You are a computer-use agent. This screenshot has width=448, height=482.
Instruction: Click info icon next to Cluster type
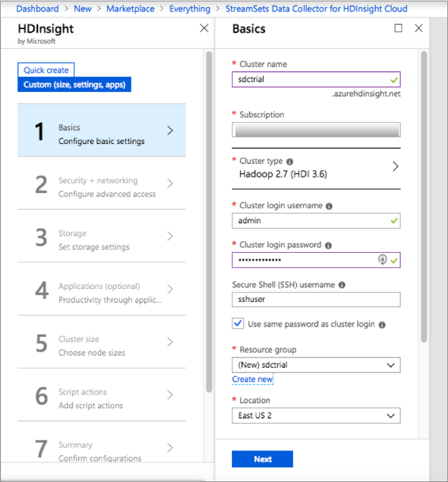pos(290,162)
